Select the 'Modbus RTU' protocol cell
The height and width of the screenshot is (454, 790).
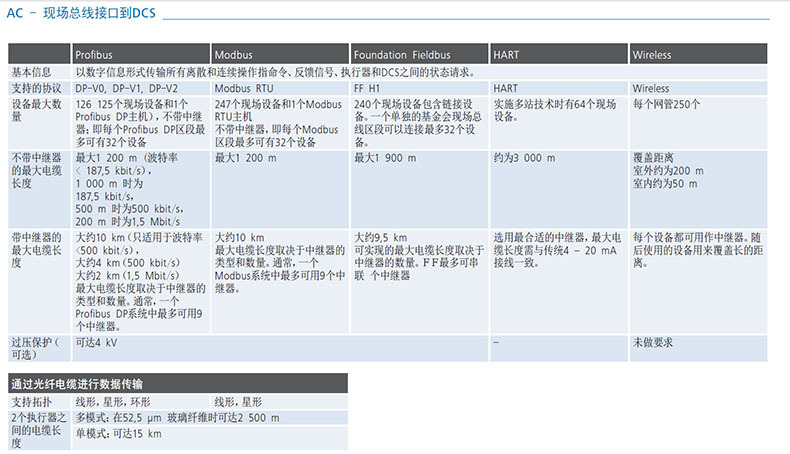point(245,88)
